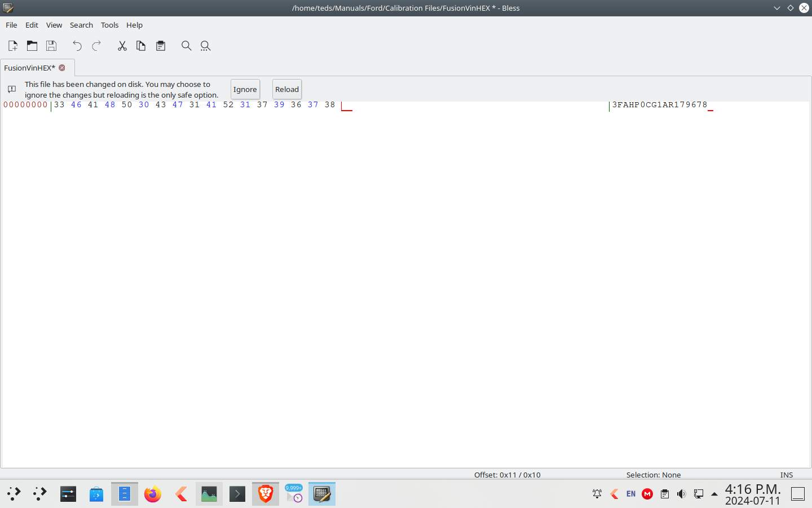Click hex byte 52 in the data row
Viewport: 812px width, 508px height.
coord(228,105)
